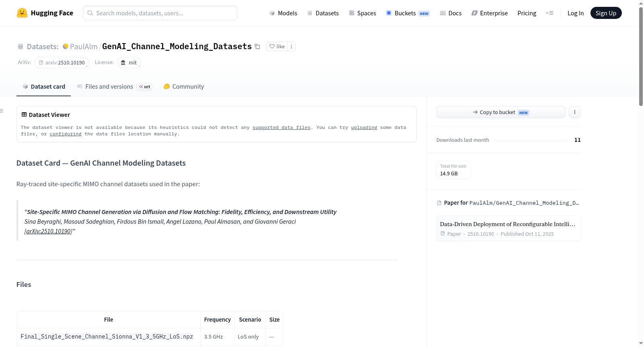Open the Enterprise navigation item
The height and width of the screenshot is (347, 644).
[490, 13]
